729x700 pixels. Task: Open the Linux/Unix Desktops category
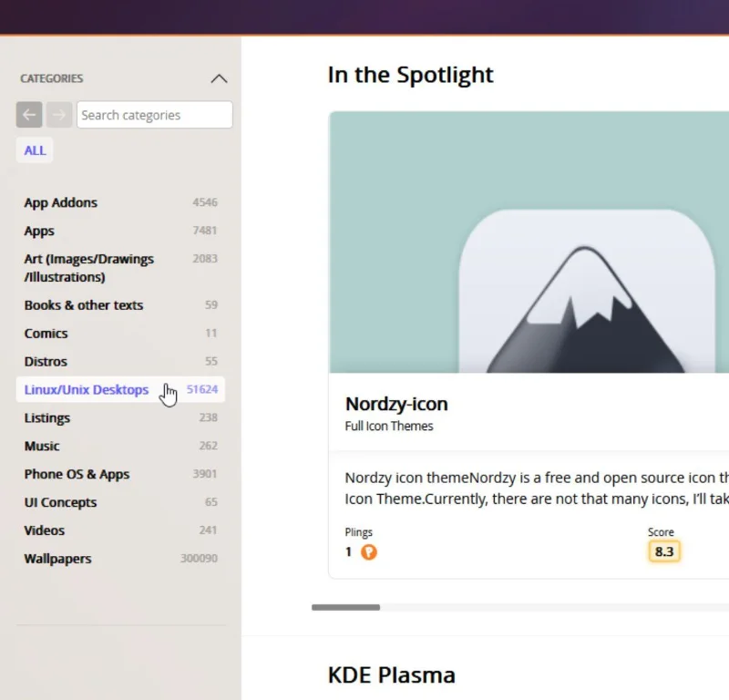pos(120,389)
